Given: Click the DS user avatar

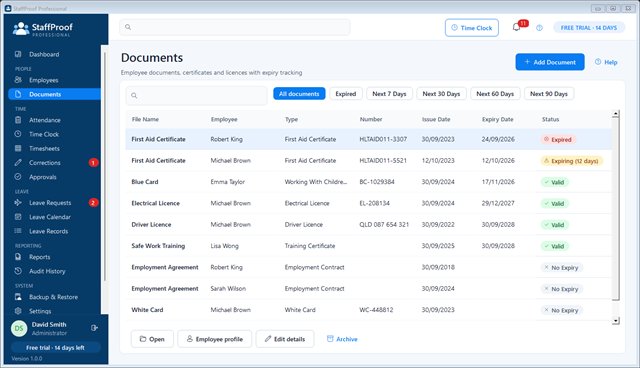Looking at the screenshot, I should click(19, 328).
